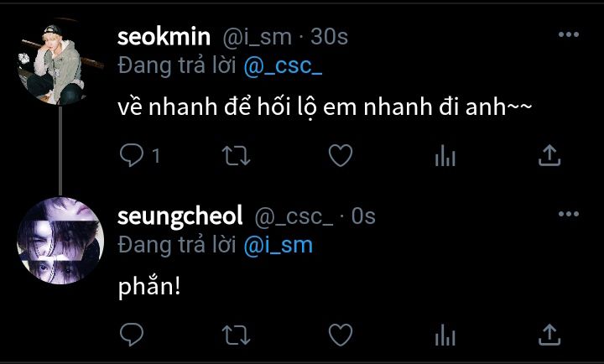
Task: Share seokmin's tweet
Action: click(548, 155)
